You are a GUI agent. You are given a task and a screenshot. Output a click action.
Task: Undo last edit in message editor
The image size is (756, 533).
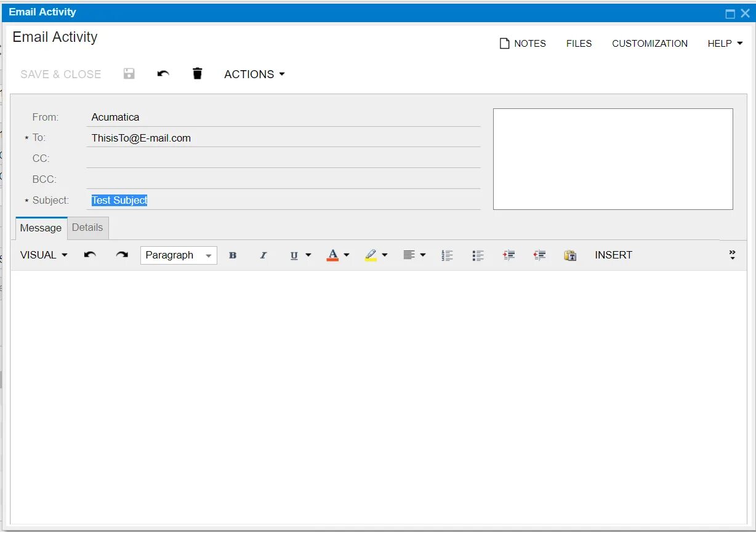coord(90,255)
